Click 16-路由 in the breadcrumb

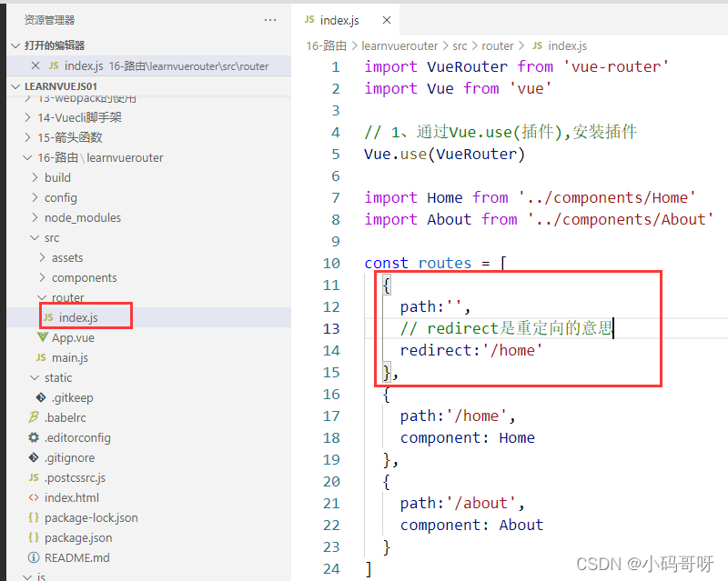tap(327, 46)
